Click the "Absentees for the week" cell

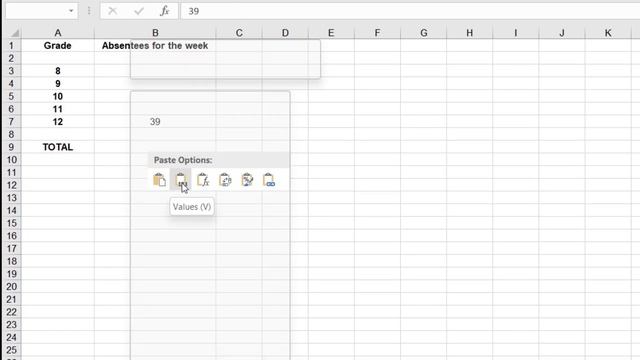(x=155, y=46)
